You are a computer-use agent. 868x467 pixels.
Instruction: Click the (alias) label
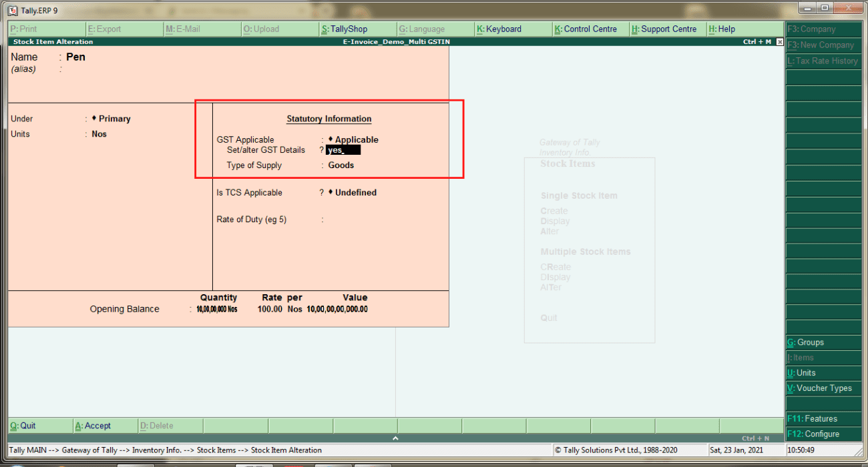coord(23,69)
